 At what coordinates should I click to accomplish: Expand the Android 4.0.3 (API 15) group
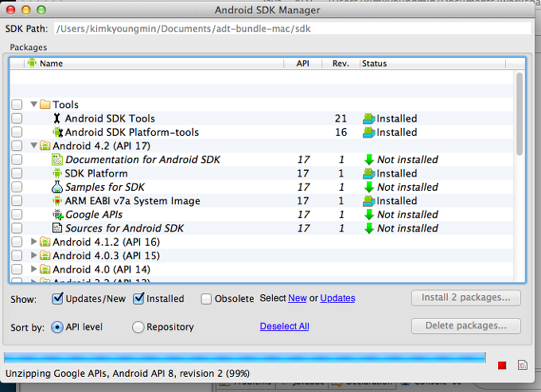[33, 255]
